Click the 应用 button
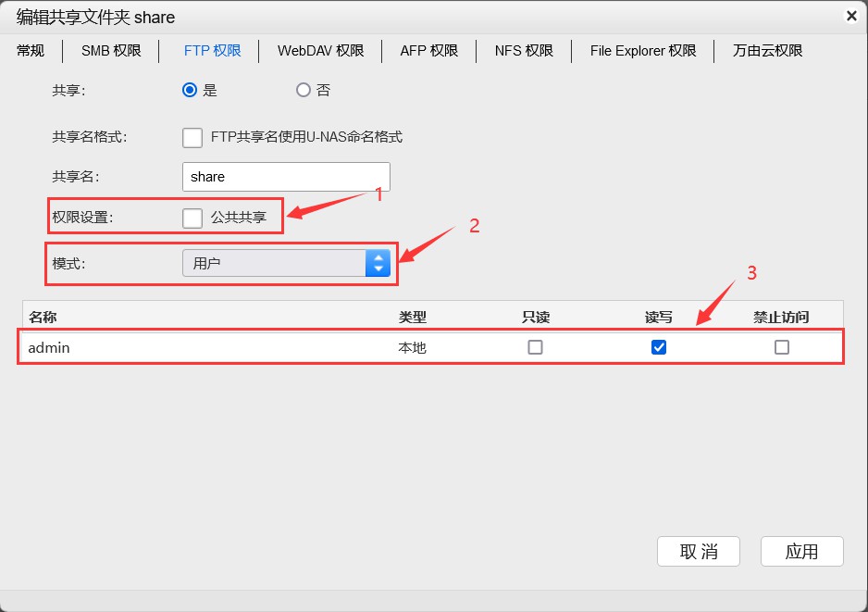The width and height of the screenshot is (868, 612). 801,551
